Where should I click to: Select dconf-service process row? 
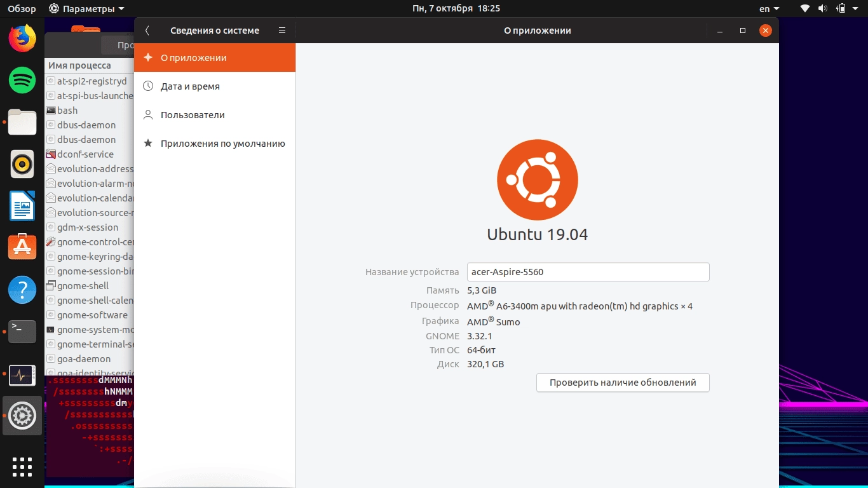pyautogui.click(x=90, y=154)
